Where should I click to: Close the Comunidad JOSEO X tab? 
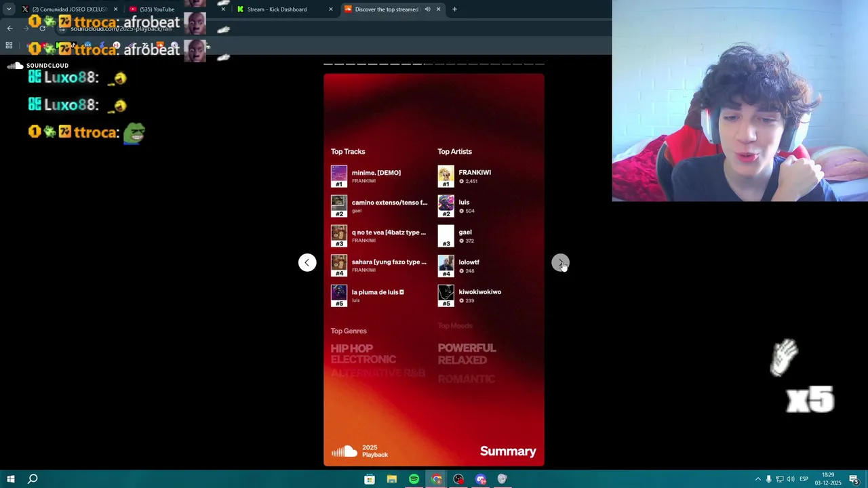115,9
